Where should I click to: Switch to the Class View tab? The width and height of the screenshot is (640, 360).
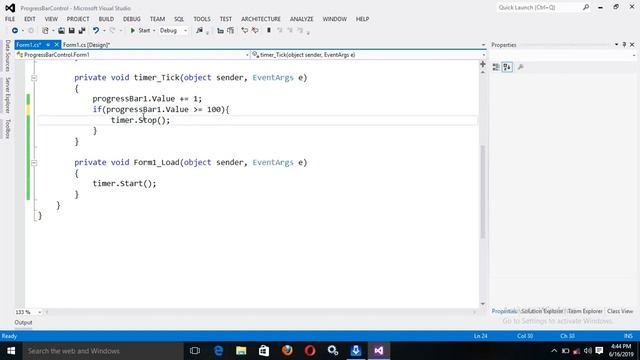pyautogui.click(x=620, y=311)
